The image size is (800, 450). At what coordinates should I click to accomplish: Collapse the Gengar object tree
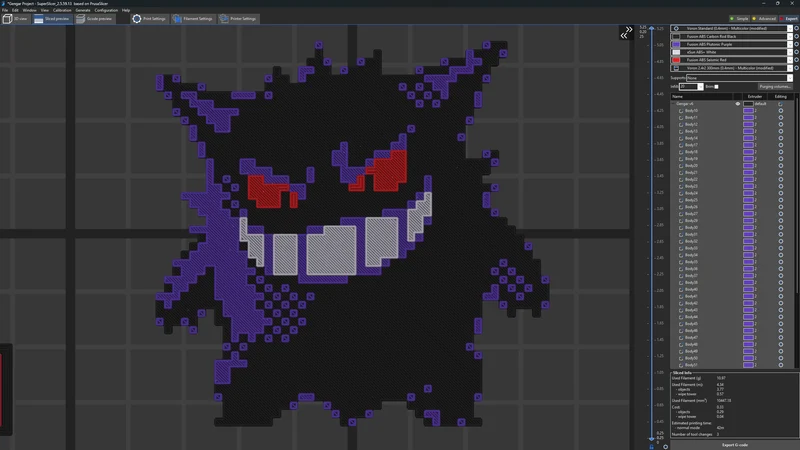point(673,104)
